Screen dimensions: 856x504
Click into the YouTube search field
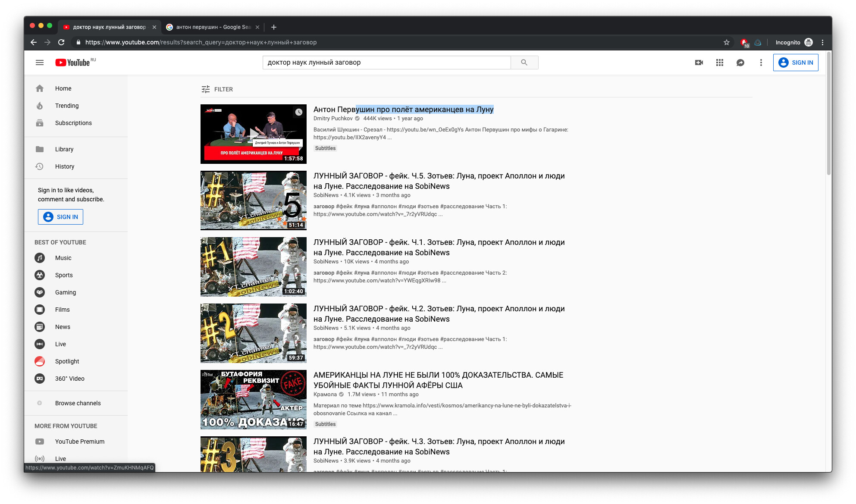pos(386,63)
